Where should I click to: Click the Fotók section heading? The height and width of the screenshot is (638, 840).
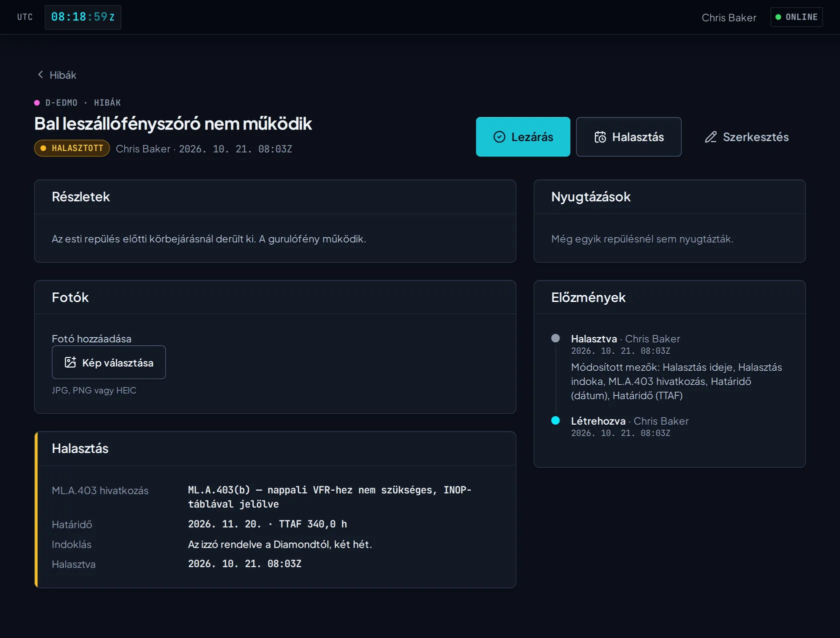(x=70, y=297)
